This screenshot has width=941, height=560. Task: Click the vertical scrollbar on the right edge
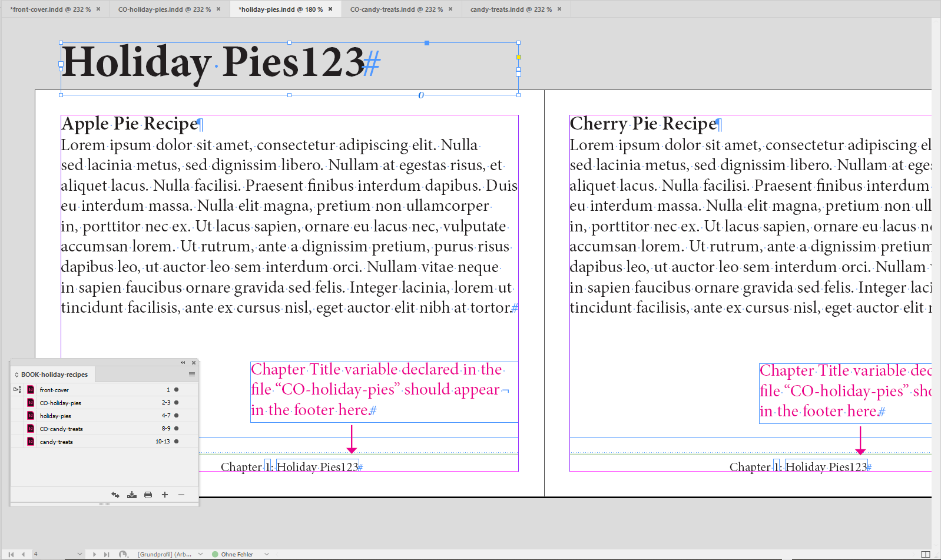click(x=936, y=283)
